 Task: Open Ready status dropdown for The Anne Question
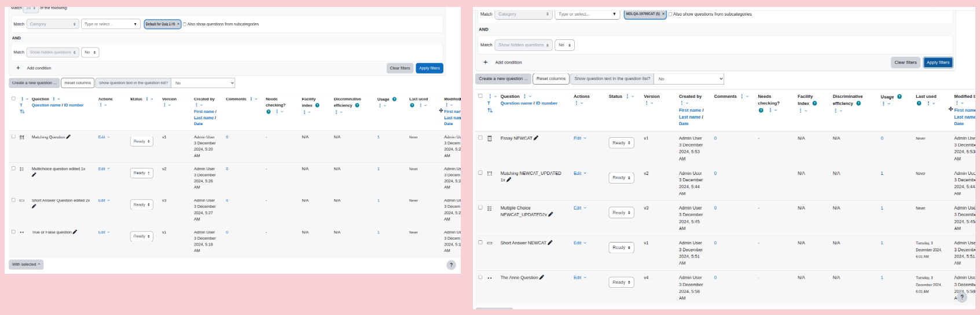point(621,282)
